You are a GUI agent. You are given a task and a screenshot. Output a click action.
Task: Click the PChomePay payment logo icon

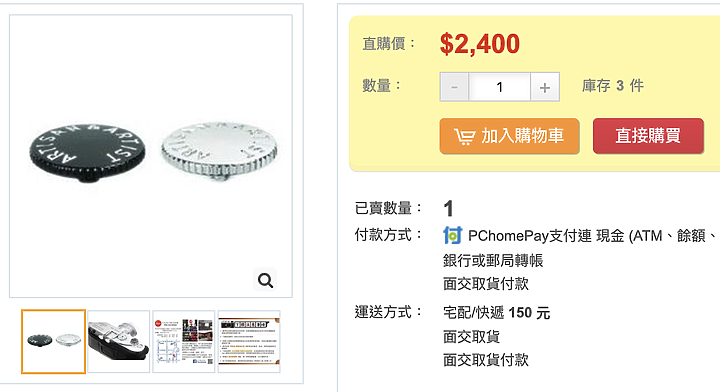(x=453, y=235)
